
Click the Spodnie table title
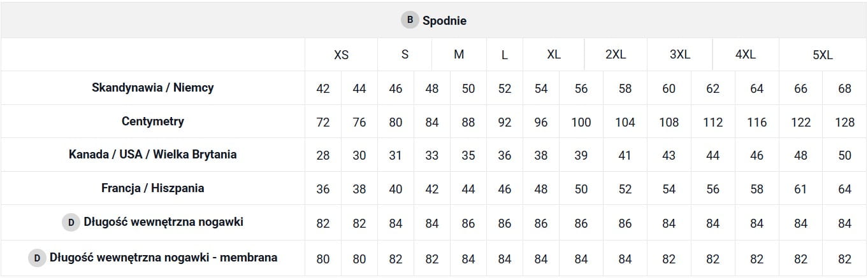444,20
